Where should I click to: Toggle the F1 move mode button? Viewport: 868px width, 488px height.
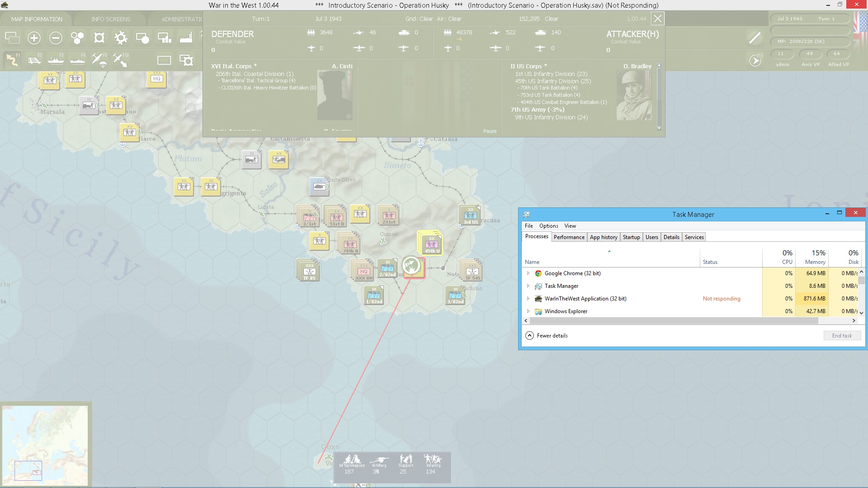coord(12,60)
